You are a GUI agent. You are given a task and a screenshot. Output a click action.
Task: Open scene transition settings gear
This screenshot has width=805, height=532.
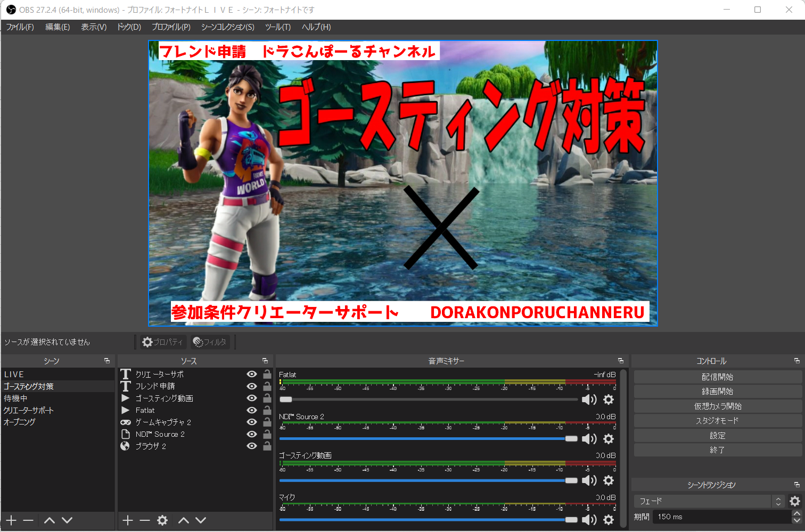(x=795, y=501)
